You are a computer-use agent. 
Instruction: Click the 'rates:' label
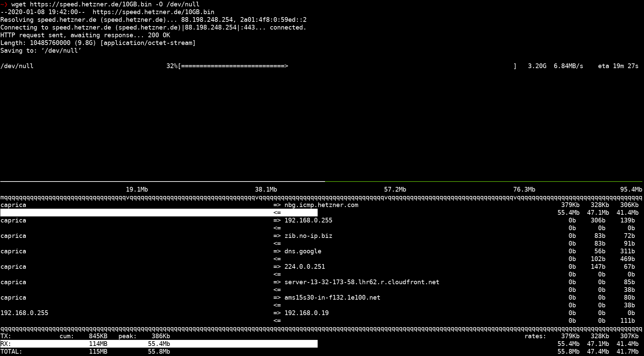click(535, 336)
